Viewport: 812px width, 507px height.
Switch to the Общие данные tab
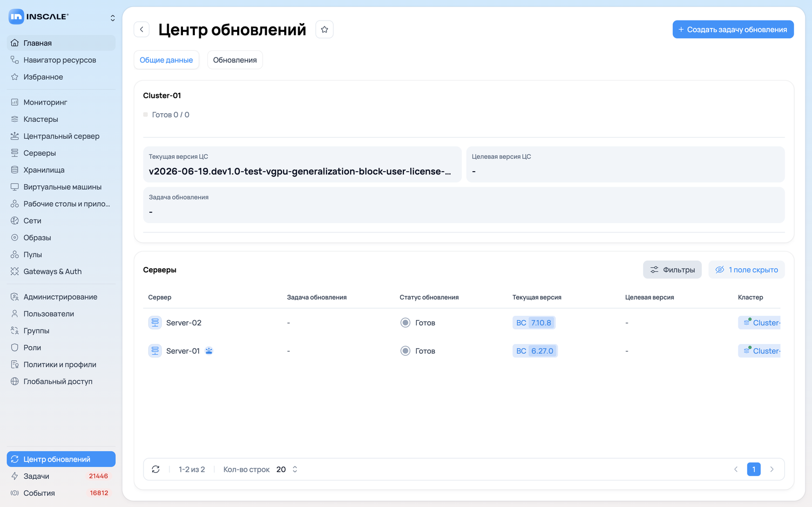pos(166,60)
